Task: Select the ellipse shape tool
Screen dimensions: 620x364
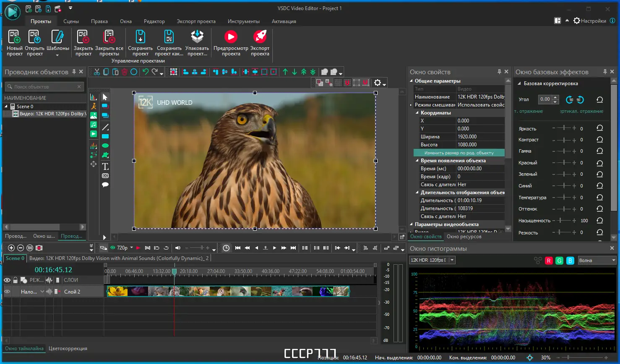Action: 105,146
